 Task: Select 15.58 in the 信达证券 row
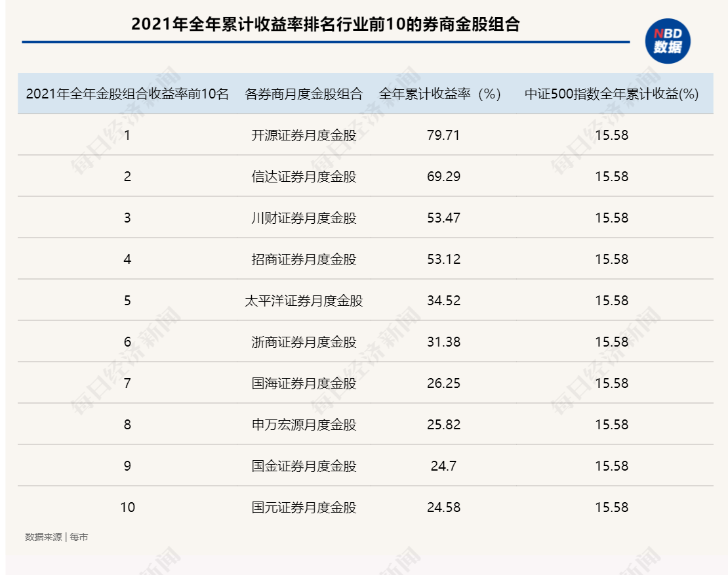tap(611, 177)
